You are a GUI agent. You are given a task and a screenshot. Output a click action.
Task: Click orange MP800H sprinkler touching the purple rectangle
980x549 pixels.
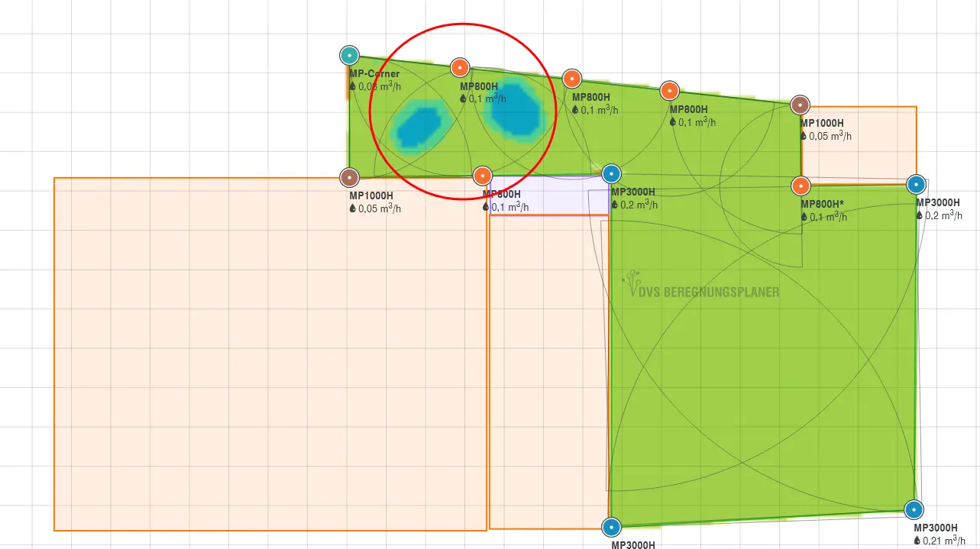482,176
